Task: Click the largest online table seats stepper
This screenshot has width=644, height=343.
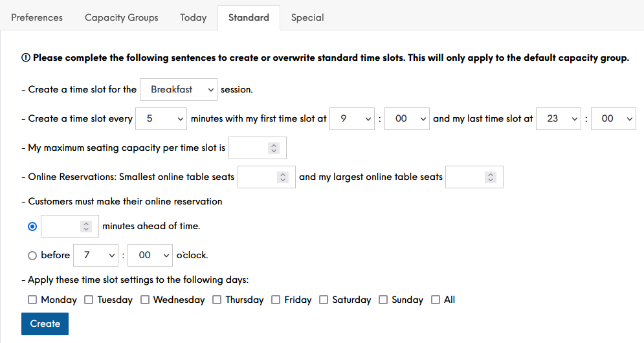Action: point(491,177)
